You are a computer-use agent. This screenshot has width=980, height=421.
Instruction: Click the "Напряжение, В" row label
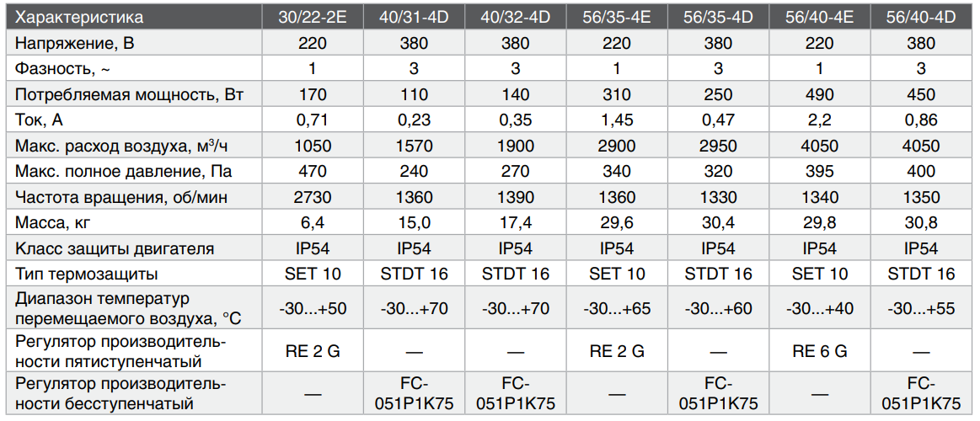[72, 43]
